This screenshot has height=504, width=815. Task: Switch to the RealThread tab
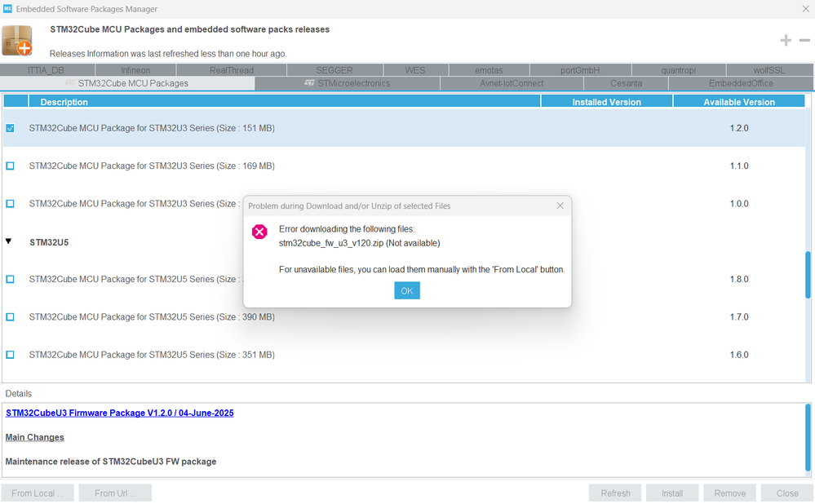232,70
